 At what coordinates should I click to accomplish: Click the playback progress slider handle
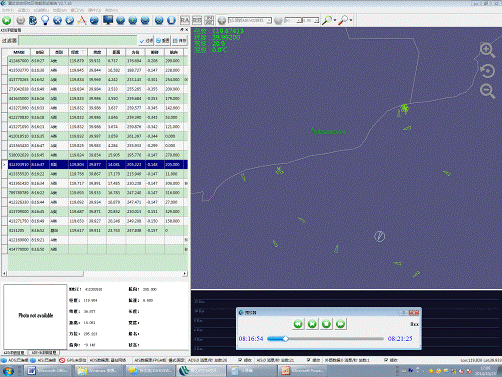[285, 339]
